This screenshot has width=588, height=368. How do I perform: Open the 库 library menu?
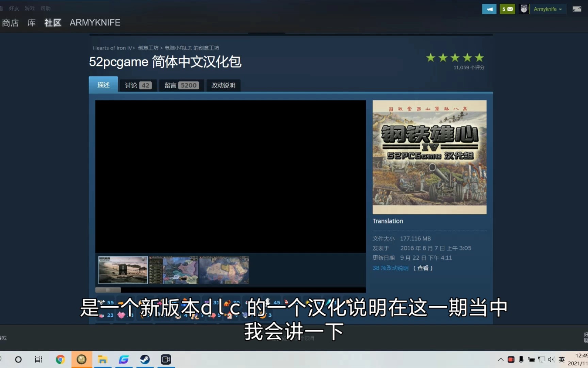(32, 23)
